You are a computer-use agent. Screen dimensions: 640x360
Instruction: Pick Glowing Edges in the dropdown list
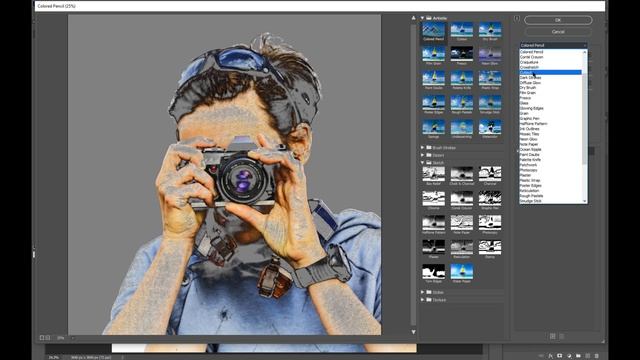tap(531, 109)
